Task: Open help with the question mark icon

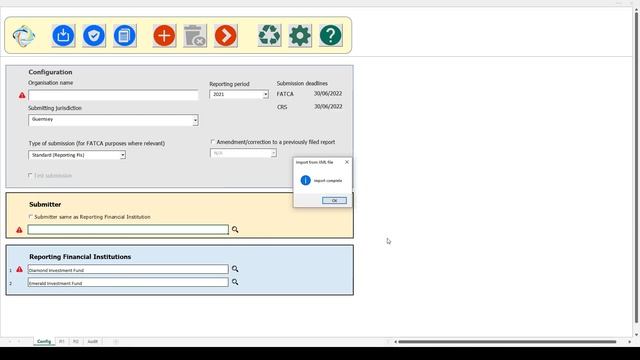Action: tap(331, 36)
